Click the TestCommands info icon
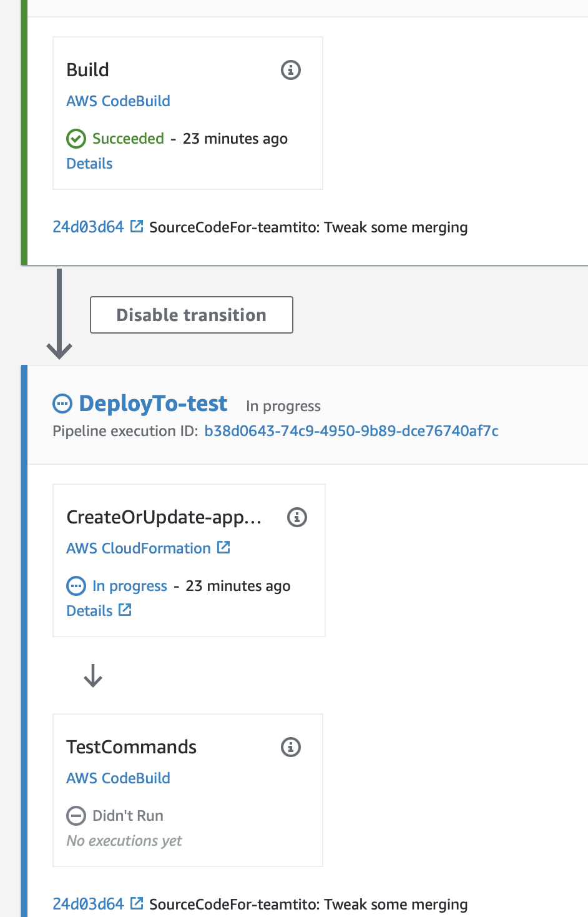This screenshot has height=917, width=588. coord(290,747)
